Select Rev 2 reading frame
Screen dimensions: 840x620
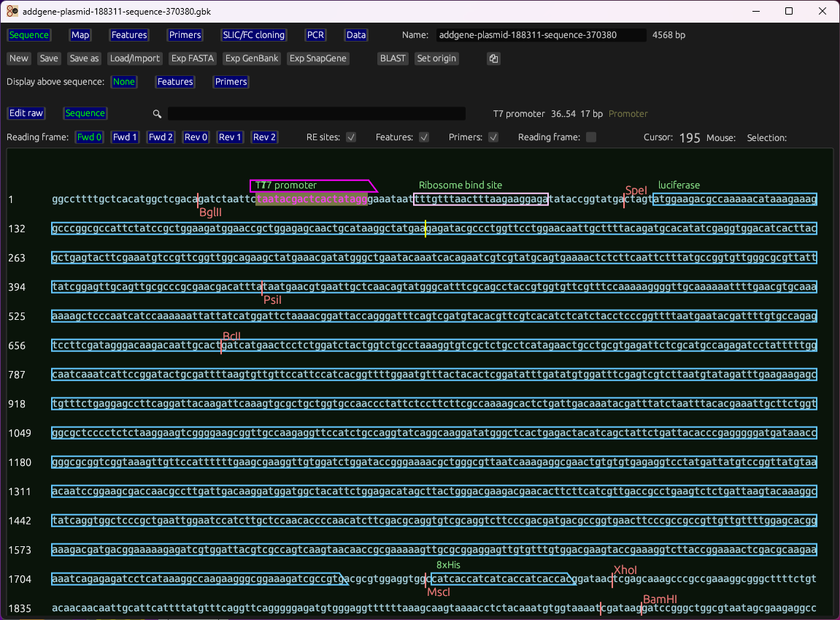tap(264, 137)
